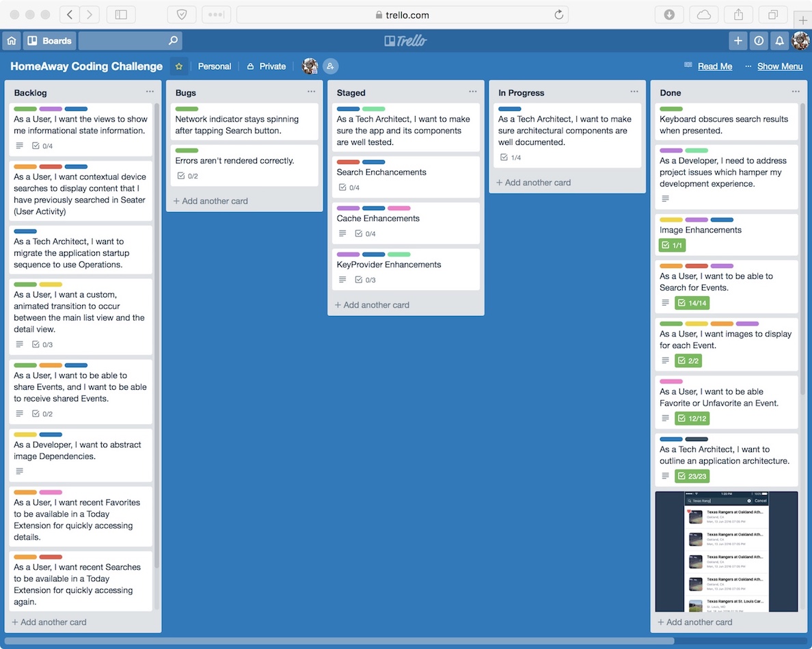The height and width of the screenshot is (649, 812).
Task: Open the In Progress list actions menu
Action: click(634, 92)
